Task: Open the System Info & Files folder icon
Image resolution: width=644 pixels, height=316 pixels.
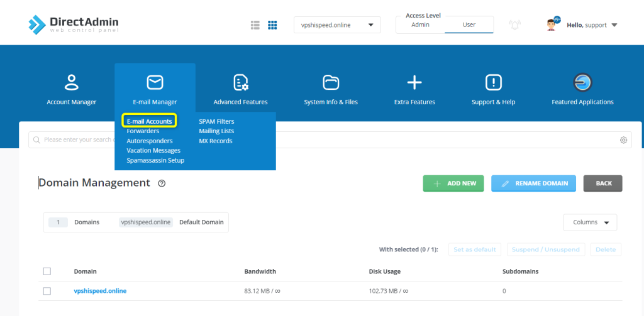Action: (331, 82)
